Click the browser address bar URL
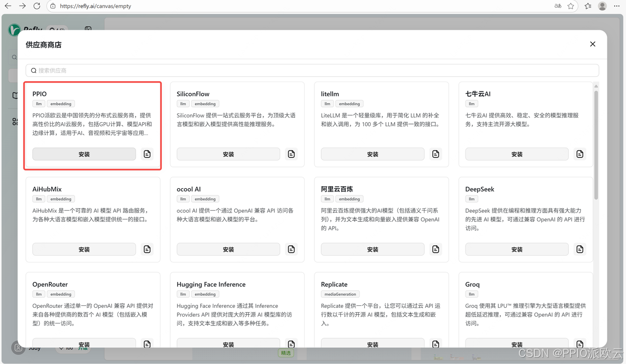Screen dimensions: 626x364 coord(95,6)
